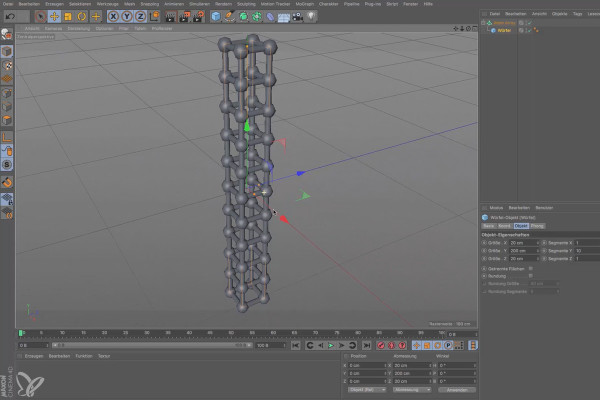This screenshot has height=400, width=600.
Task: Toggle the parameter P keyframe button
Action: (x=448, y=346)
